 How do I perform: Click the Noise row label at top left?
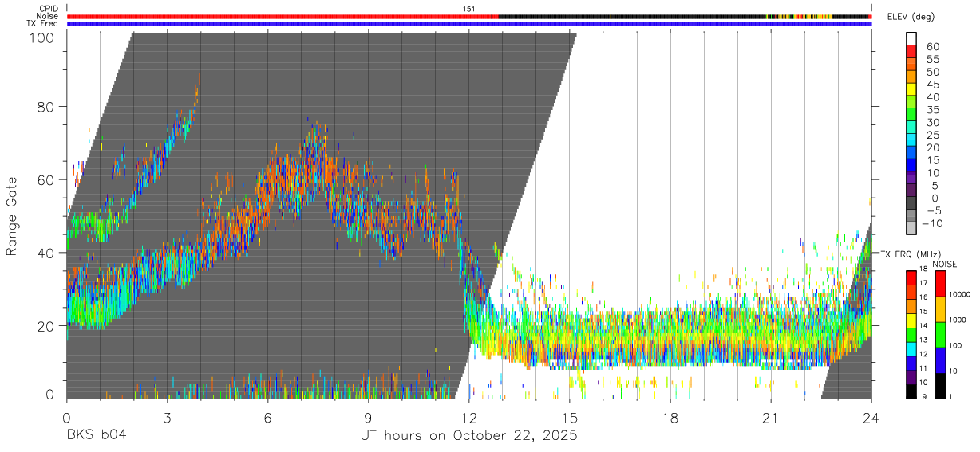click(47, 16)
